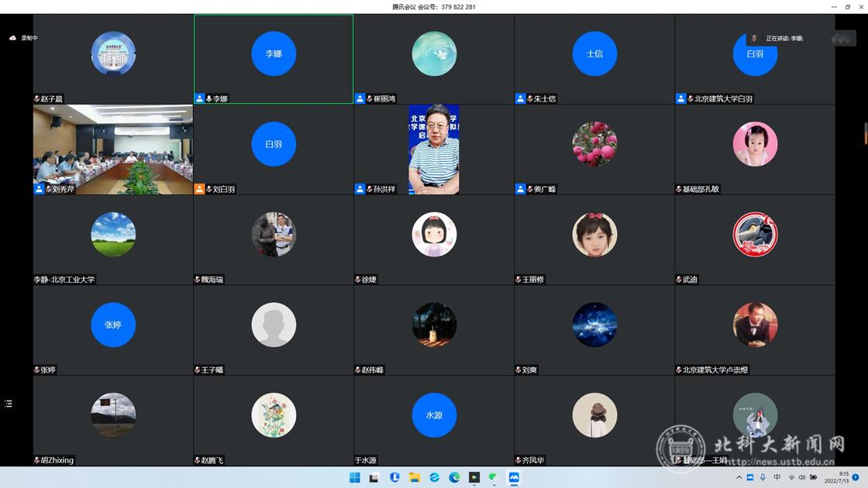The height and width of the screenshot is (488, 868).
Task: Open the notification badge by the clock
Action: pos(856,477)
